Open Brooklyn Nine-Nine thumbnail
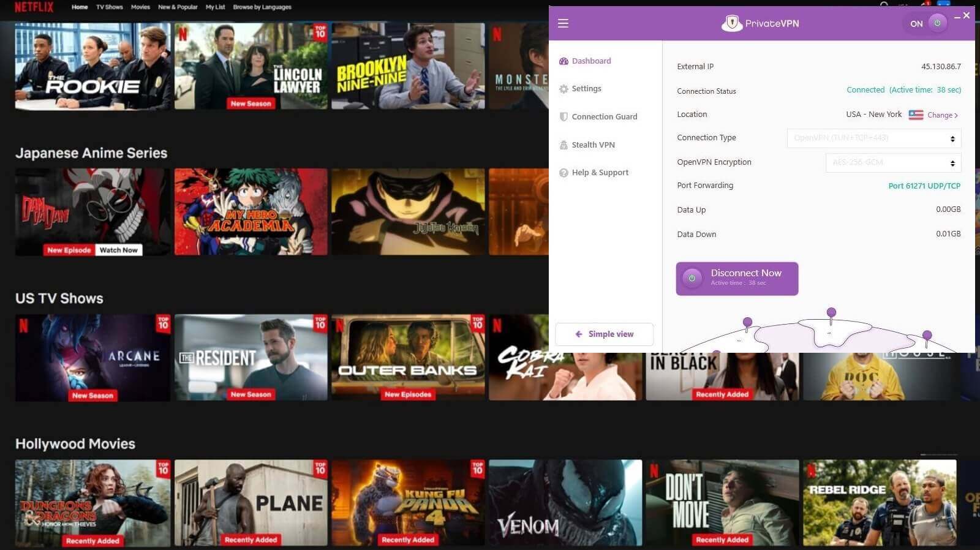The width and height of the screenshot is (980, 550). click(x=408, y=66)
